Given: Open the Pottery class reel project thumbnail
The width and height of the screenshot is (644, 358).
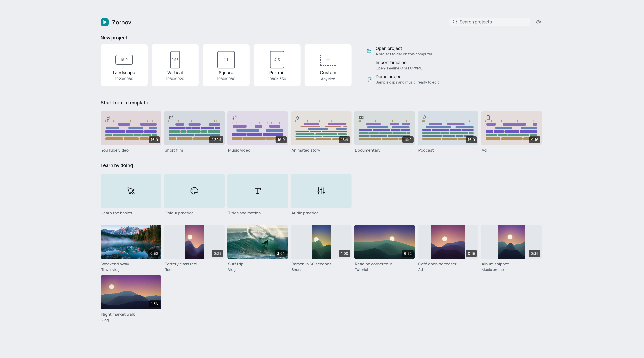Looking at the screenshot, I should click(194, 242).
